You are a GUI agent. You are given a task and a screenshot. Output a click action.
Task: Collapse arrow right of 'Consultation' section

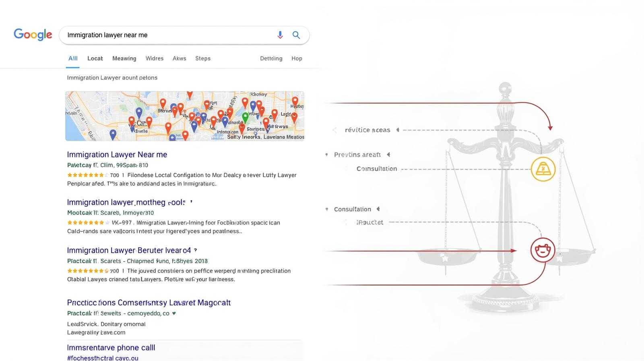click(378, 209)
